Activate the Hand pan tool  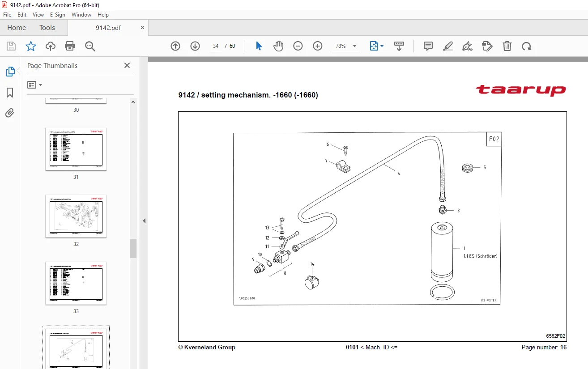point(278,46)
